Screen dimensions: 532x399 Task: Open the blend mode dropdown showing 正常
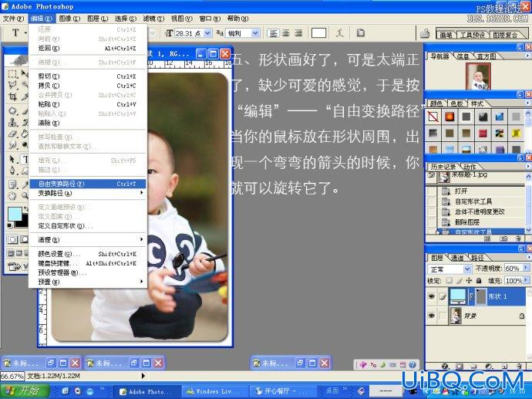[x=467, y=269]
